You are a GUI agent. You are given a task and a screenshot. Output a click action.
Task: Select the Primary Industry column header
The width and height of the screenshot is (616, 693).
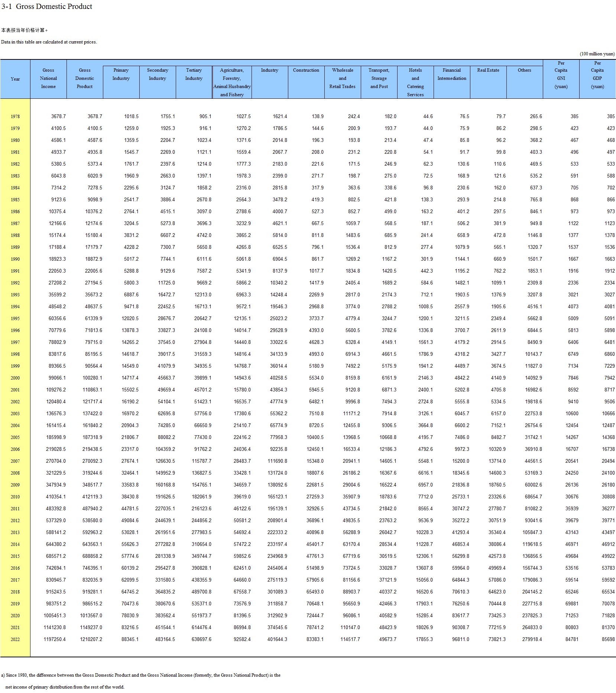(x=121, y=74)
